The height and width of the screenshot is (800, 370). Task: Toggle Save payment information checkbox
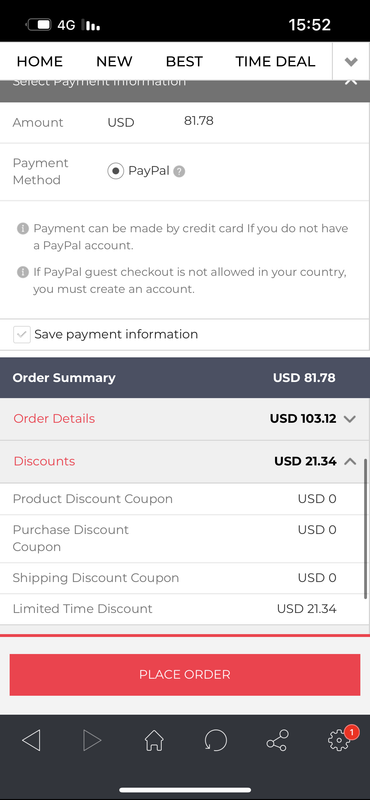(x=22, y=335)
